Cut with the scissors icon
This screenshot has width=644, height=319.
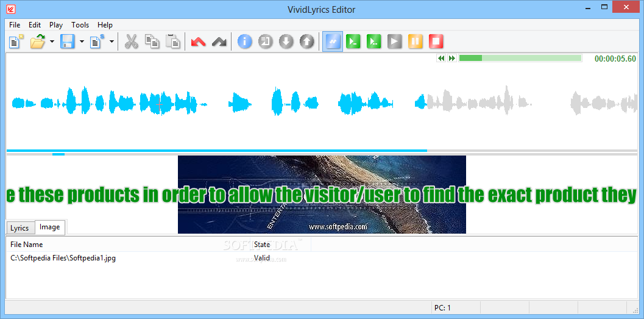[132, 41]
